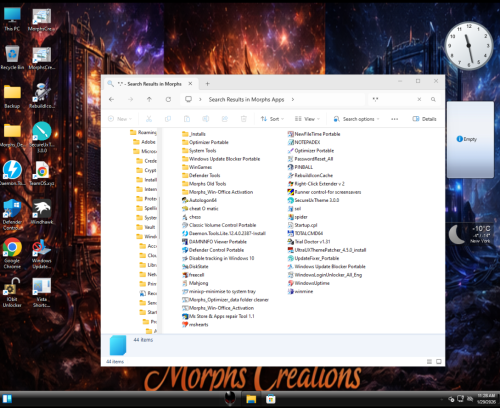Expand the address bar path chevron
Viewport: 500px width, 408px height.
pyautogui.click(x=293, y=99)
